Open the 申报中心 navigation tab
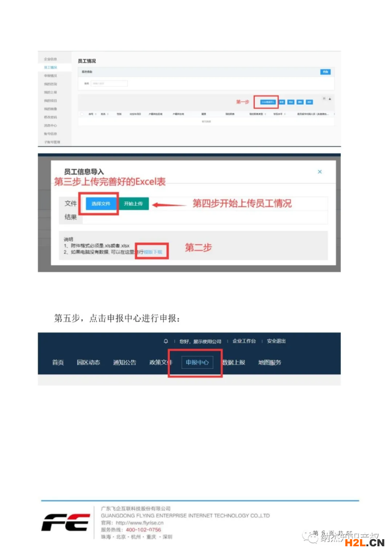The image size is (392, 555). coord(197,362)
